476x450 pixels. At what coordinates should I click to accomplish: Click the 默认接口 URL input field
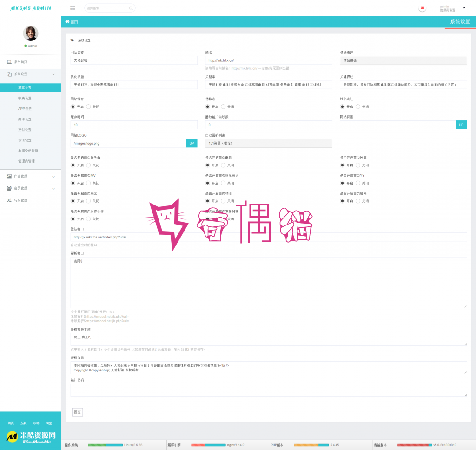pos(268,237)
